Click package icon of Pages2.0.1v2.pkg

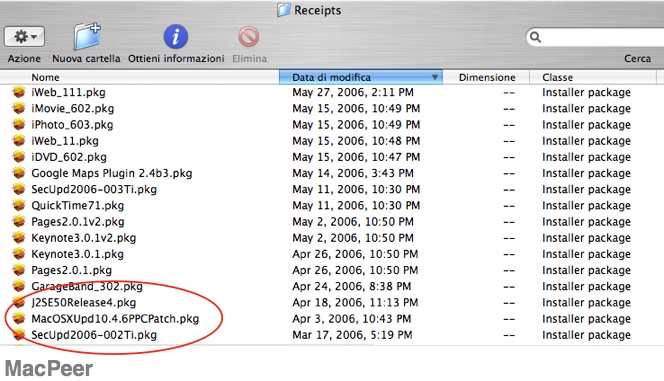pos(19,221)
